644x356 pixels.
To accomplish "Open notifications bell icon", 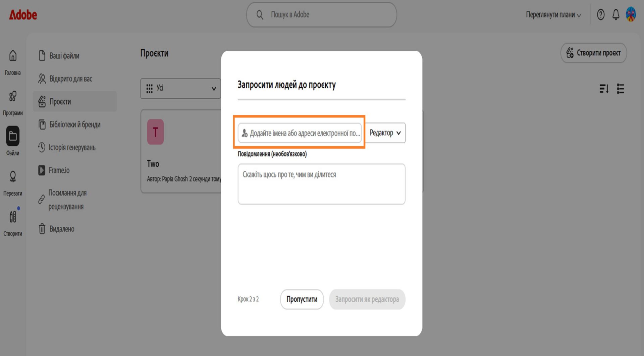I will point(616,15).
